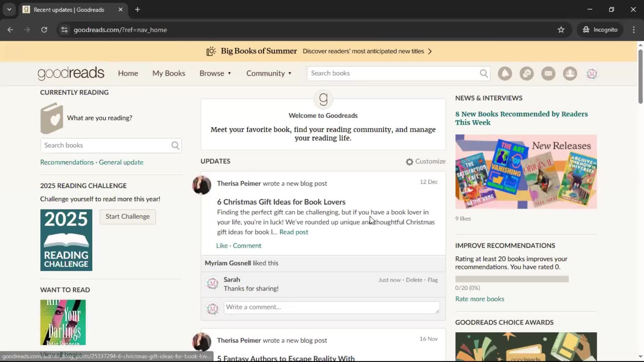Reload the page with refresh icon

pos(44,30)
